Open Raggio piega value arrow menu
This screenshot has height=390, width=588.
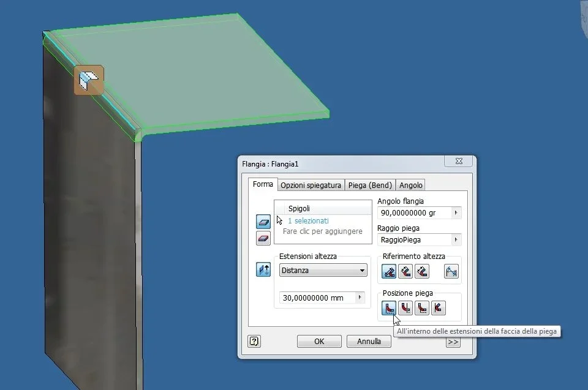[x=456, y=240]
